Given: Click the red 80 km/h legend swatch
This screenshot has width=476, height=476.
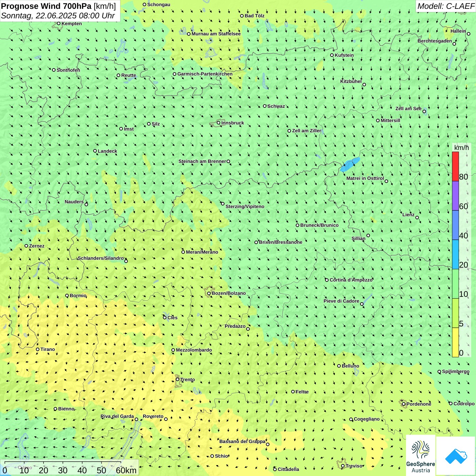Looking at the screenshot, I should point(455,166).
